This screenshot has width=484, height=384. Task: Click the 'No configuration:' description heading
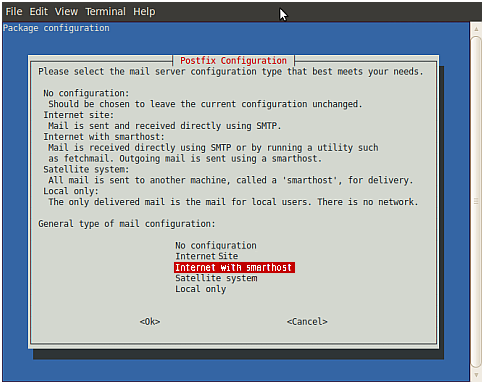click(x=86, y=93)
